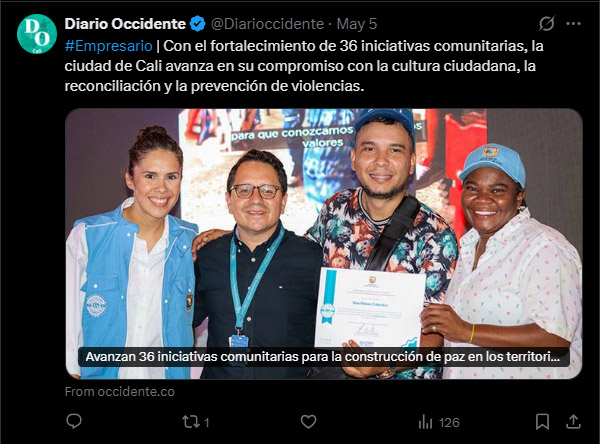This screenshot has width=600, height=444.
Task: Open the three-dot more options menu
Action: [x=573, y=24]
